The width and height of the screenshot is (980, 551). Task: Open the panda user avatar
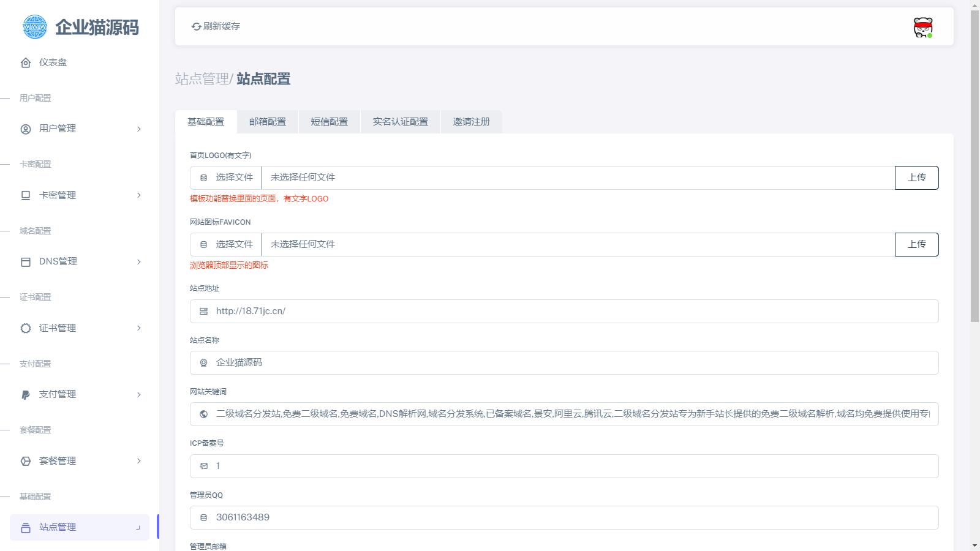[922, 28]
